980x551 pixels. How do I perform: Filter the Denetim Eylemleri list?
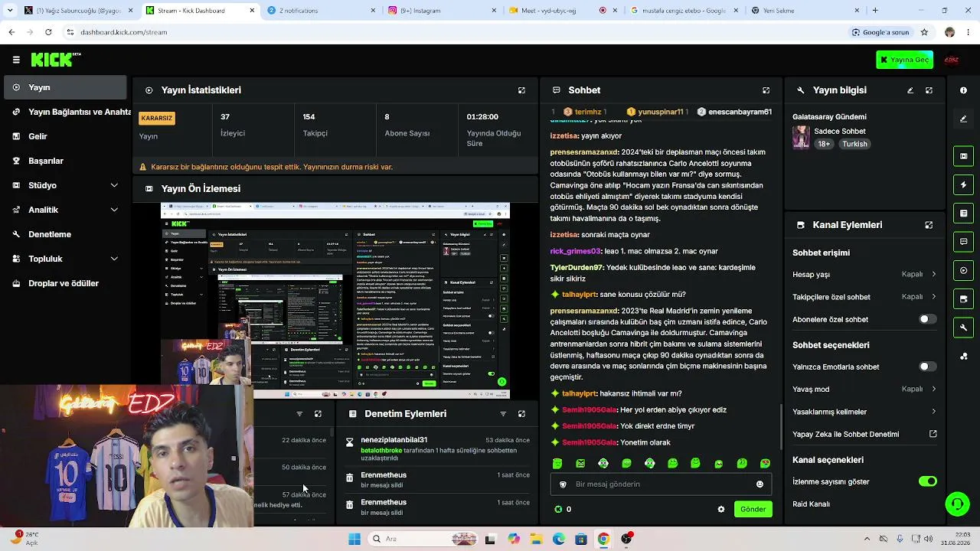pyautogui.click(x=503, y=414)
